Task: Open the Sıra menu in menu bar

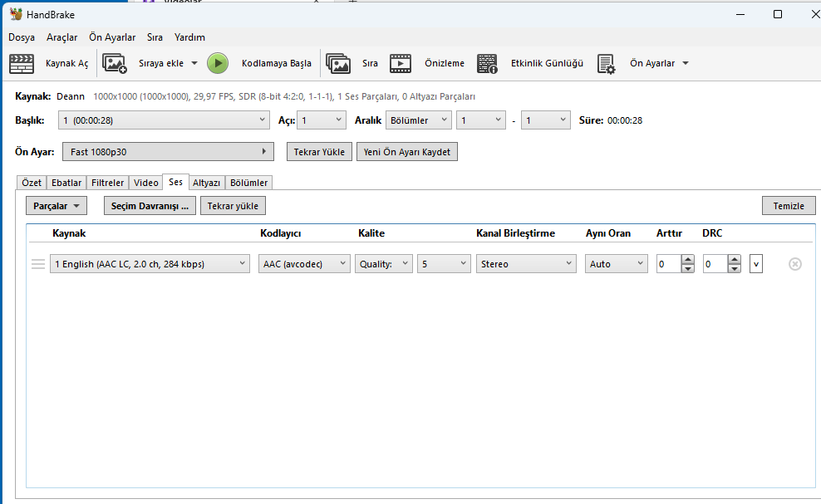Action: tap(155, 37)
